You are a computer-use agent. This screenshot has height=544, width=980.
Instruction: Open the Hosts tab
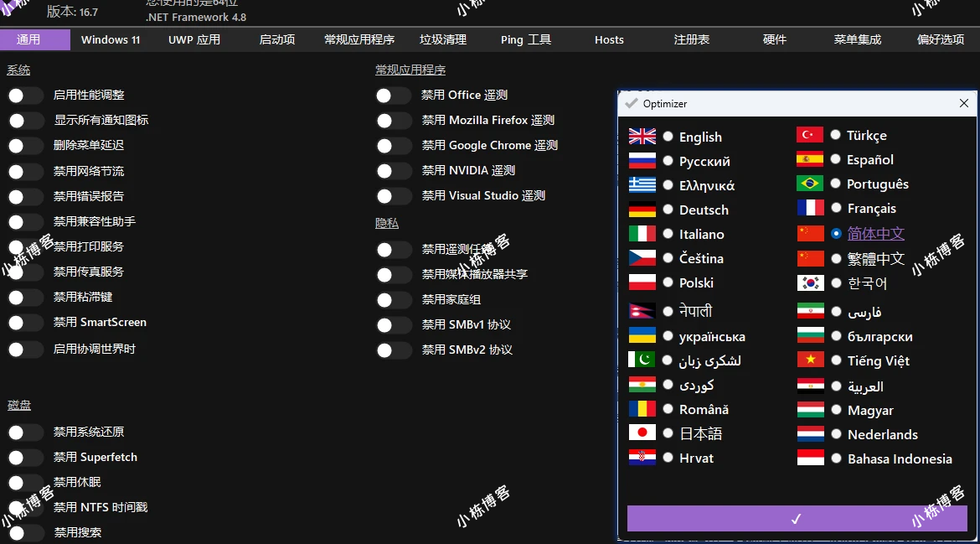[609, 39]
